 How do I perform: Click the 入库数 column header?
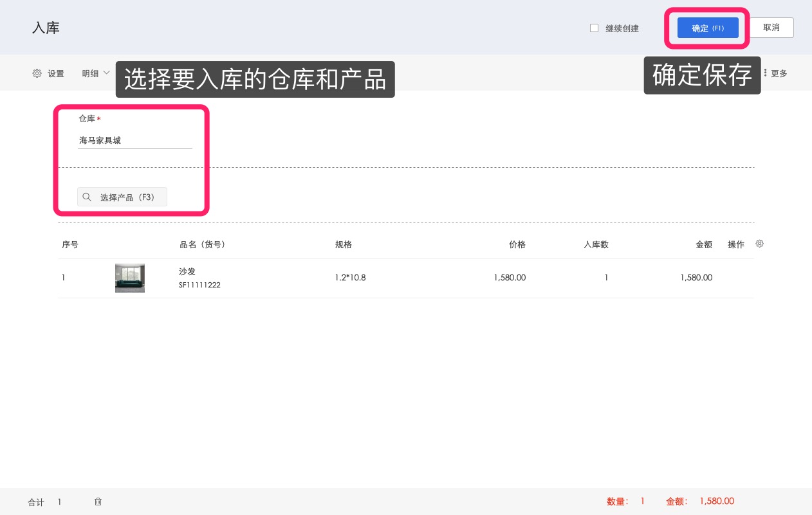point(596,245)
